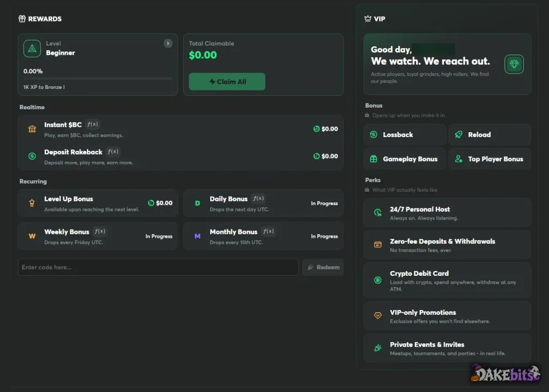Screen dimensions: 549x392
Task: Click the Zero-fee Deposits card icon
Action: (378, 245)
